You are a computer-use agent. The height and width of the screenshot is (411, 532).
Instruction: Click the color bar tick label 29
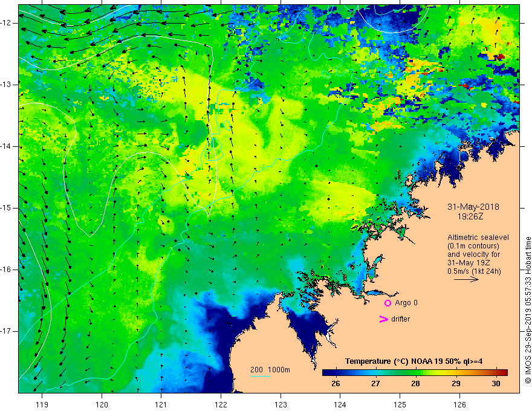tap(456, 384)
